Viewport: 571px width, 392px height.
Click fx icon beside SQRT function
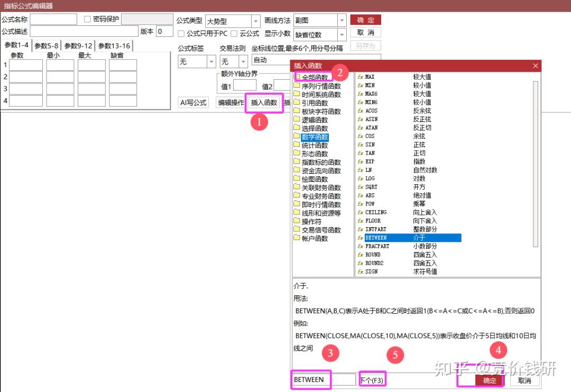tap(360, 187)
